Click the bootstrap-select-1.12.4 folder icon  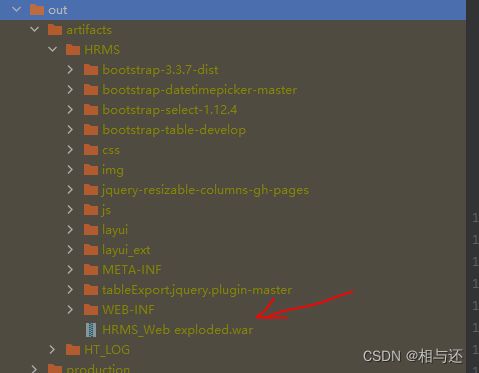click(91, 110)
